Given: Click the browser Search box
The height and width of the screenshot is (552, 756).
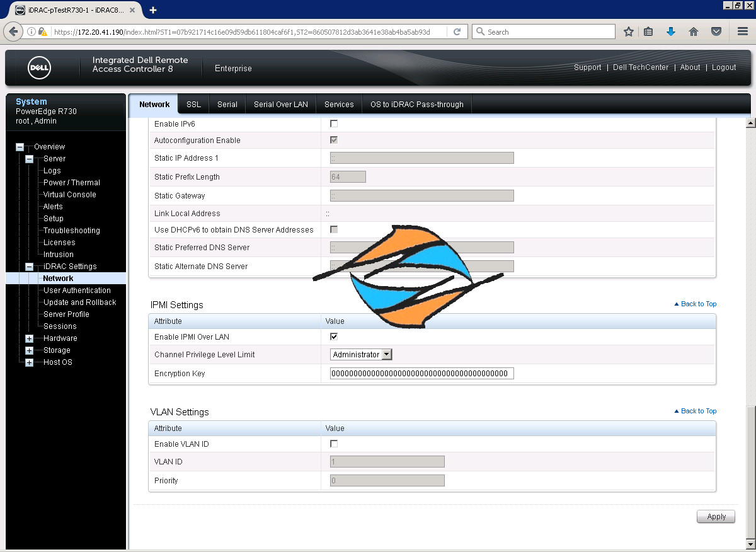Looking at the screenshot, I should (x=544, y=32).
